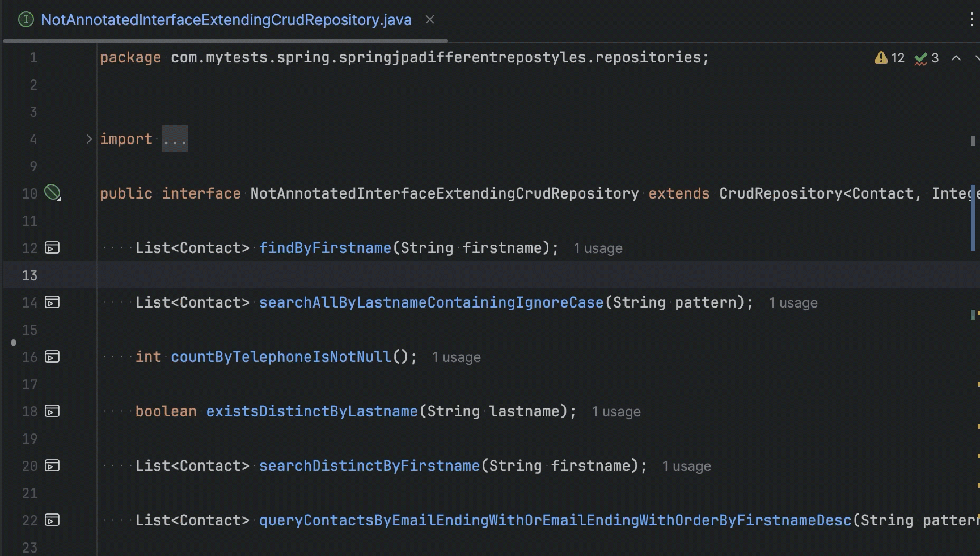Click the warning triangle showing 12 warnings
Image resolution: width=980 pixels, height=556 pixels.
(x=880, y=57)
